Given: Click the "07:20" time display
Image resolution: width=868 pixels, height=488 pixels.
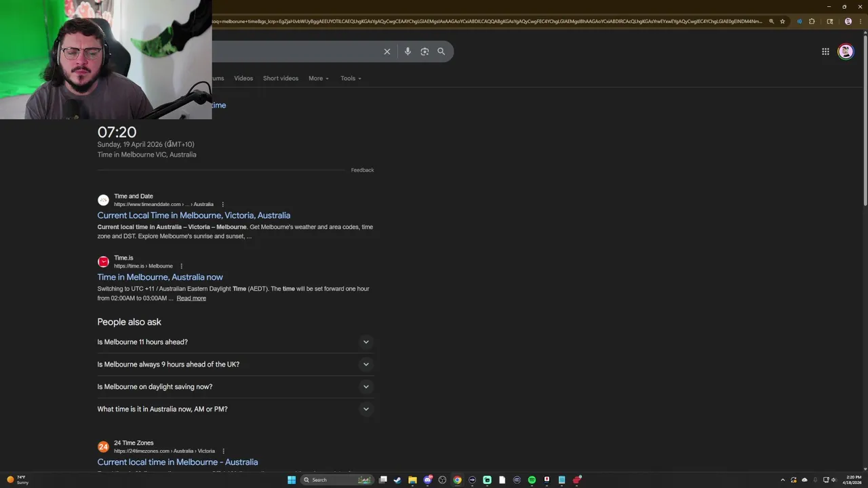Looking at the screenshot, I should 117,132.
